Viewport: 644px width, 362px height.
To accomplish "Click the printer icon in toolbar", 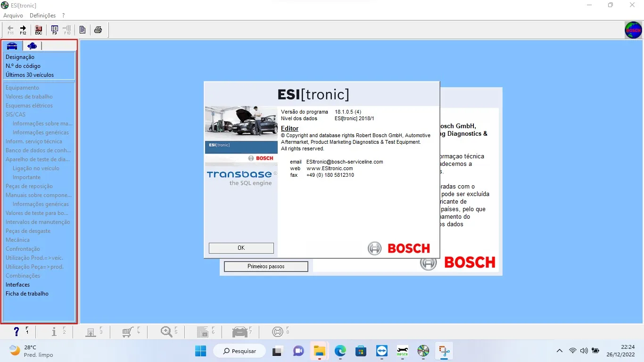I will pyautogui.click(x=98, y=30).
